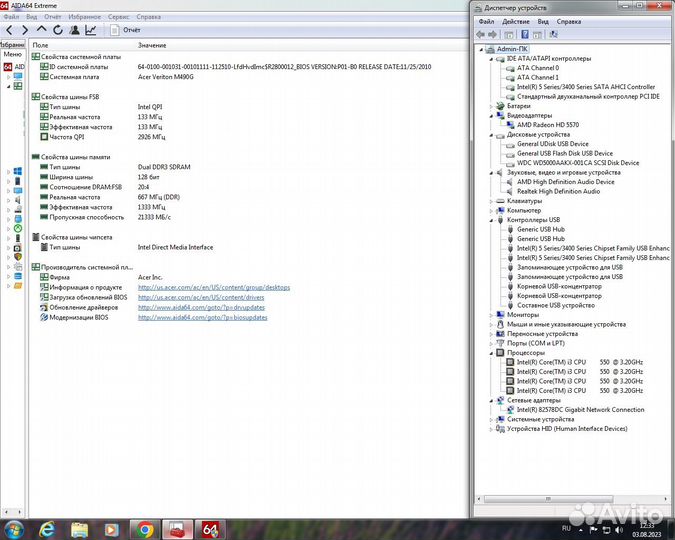Select the Acer Veriton M490G value
Viewport: 675px width, 540px height.
point(166,77)
